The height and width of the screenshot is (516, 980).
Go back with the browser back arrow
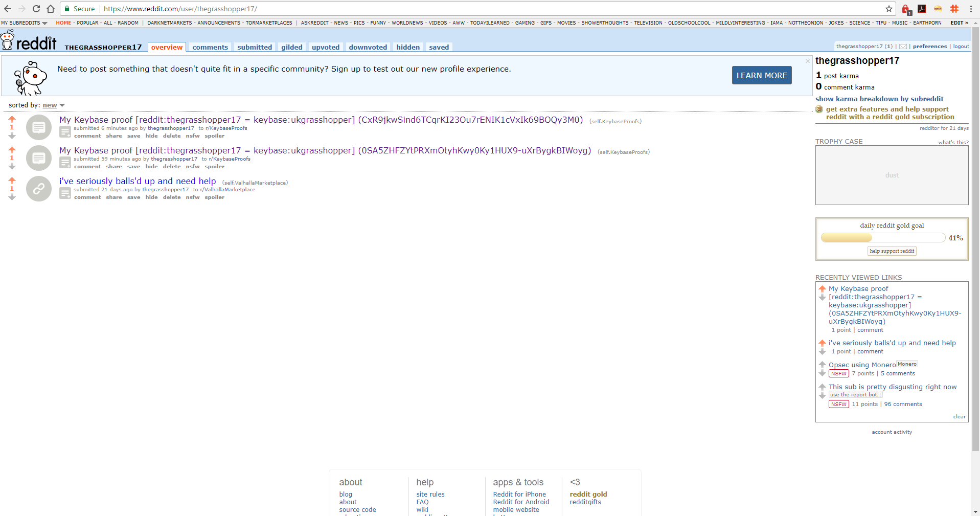8,9
